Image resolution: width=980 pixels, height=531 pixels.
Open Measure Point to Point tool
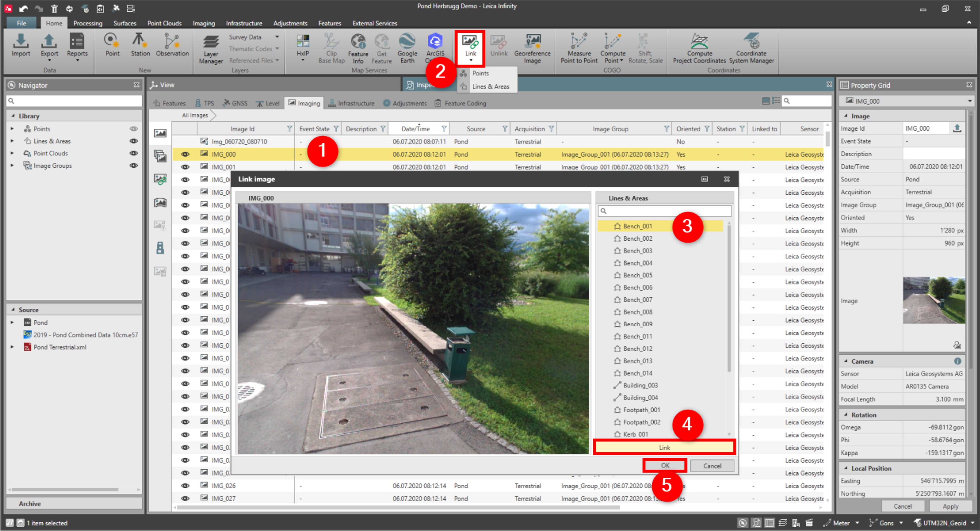[579, 49]
